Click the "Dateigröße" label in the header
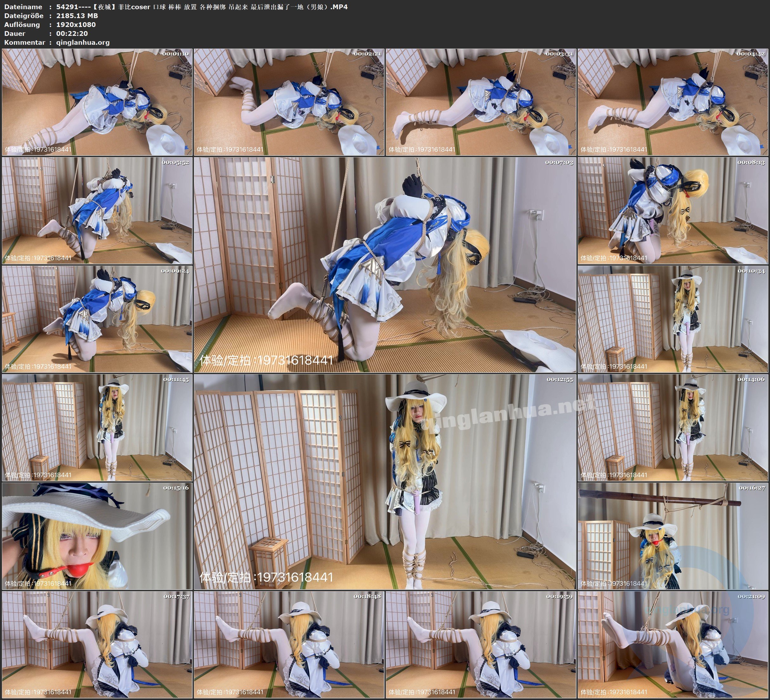The width and height of the screenshot is (770, 700). click(24, 16)
